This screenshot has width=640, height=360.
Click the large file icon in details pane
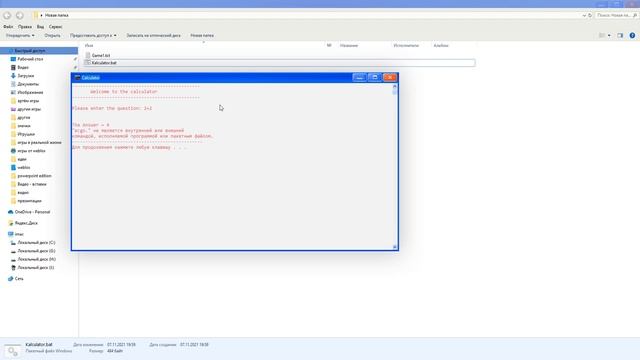coord(12,350)
